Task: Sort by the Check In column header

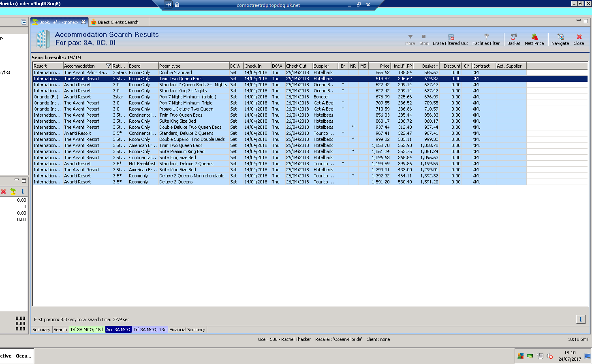Action: [257, 66]
